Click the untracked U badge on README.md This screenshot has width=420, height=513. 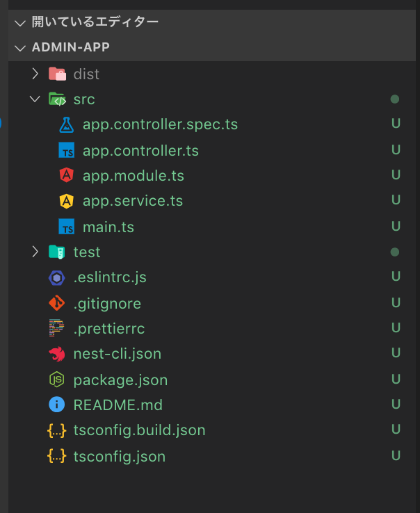[396, 405]
